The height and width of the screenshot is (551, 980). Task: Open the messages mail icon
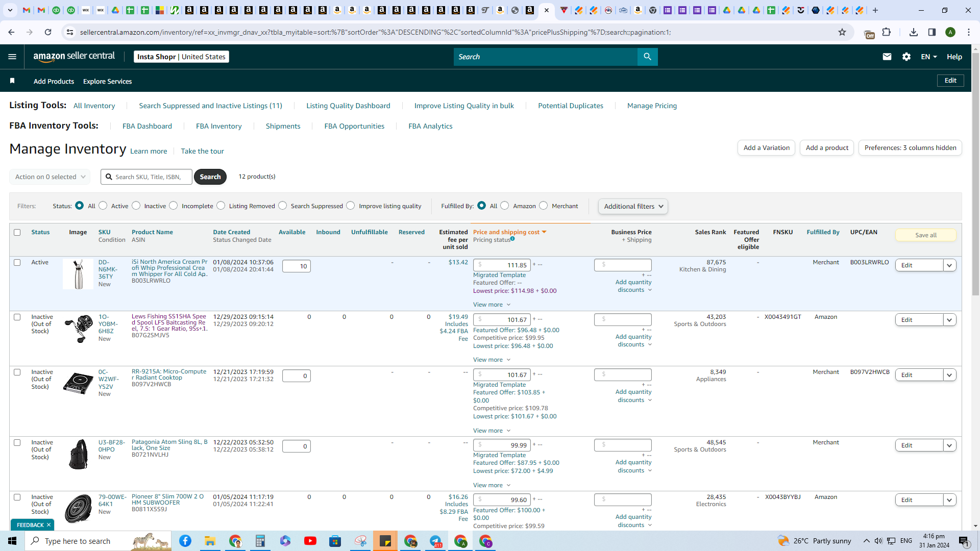pos(887,57)
